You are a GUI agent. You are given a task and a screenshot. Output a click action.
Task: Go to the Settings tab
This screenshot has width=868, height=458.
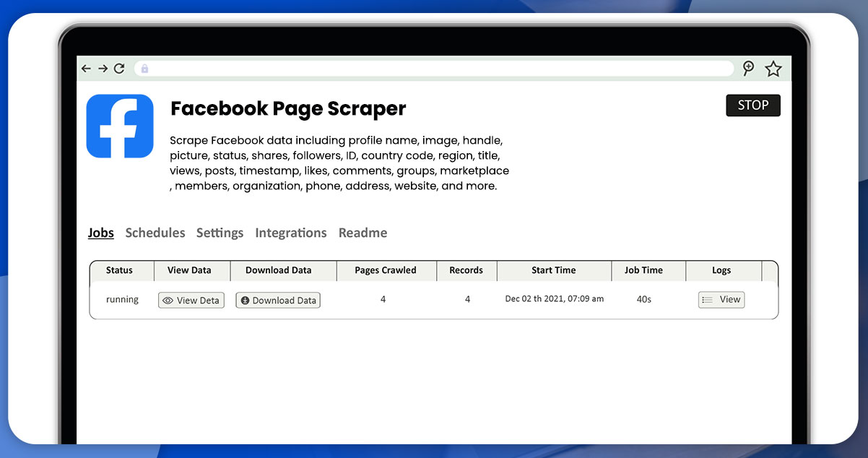[x=220, y=233]
